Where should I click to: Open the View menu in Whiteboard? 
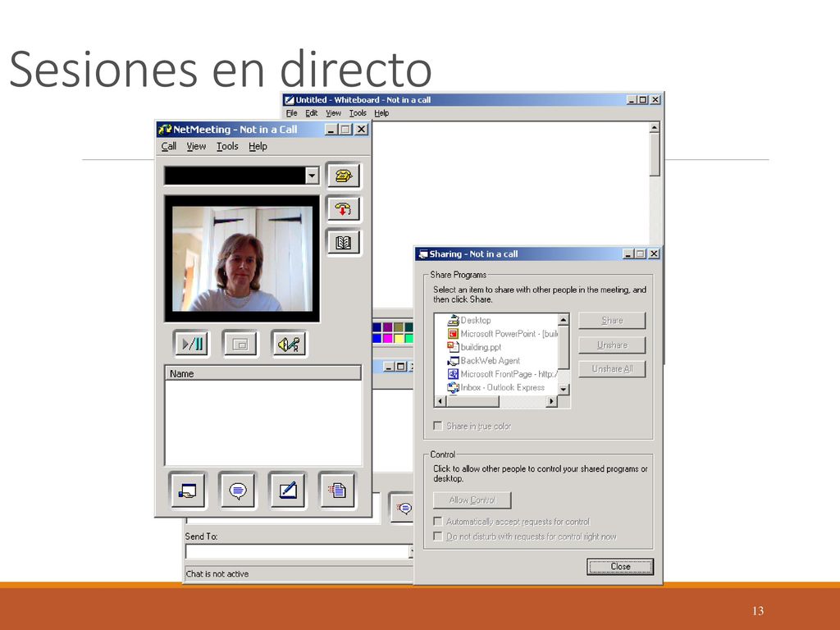click(333, 113)
